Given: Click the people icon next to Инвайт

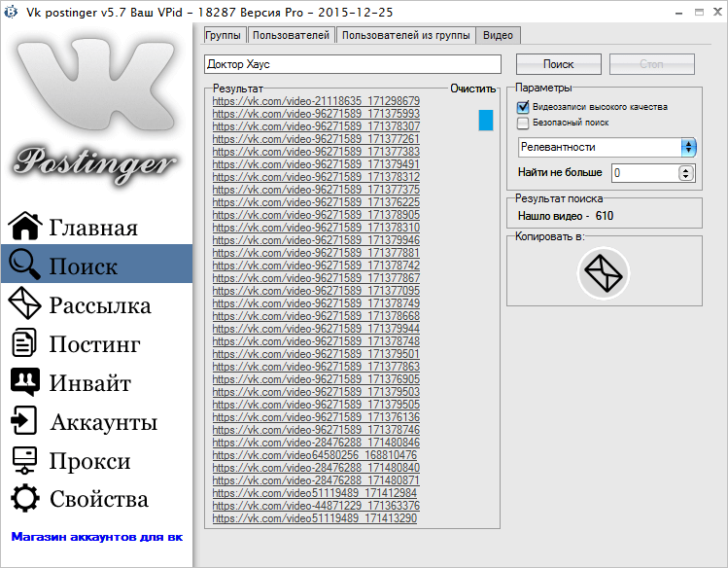Looking at the screenshot, I should pos(25,382).
